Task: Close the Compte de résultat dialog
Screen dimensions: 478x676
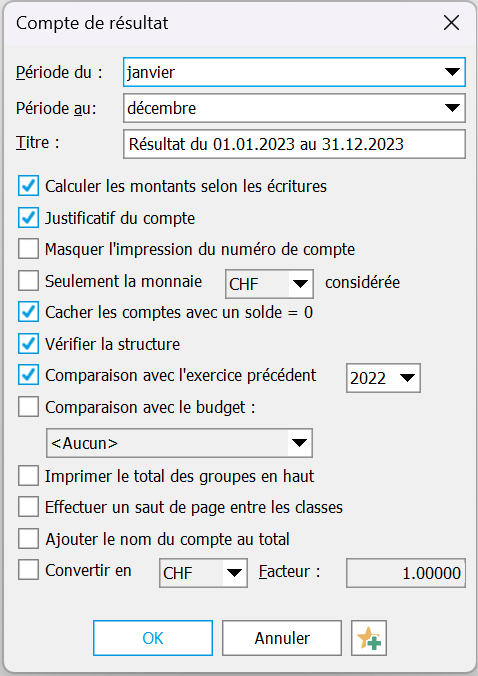Action: [451, 23]
